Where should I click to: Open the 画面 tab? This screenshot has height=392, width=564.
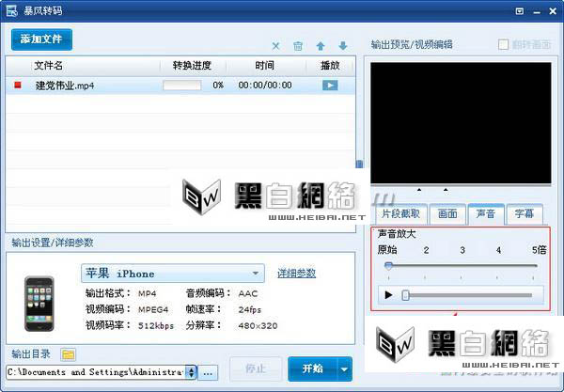[x=448, y=213]
